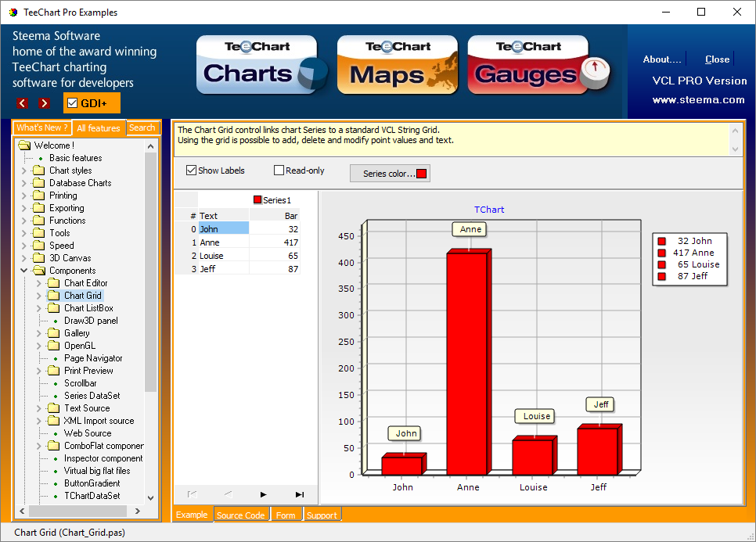This screenshot has width=756, height=542.
Task: Click the Series color... button
Action: (x=390, y=174)
